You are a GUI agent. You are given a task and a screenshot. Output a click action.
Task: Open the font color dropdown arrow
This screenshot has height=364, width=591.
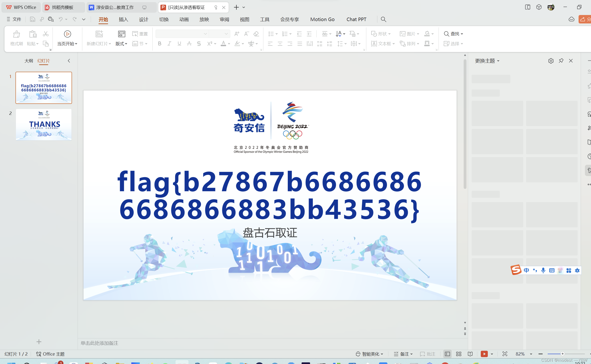[229, 44]
